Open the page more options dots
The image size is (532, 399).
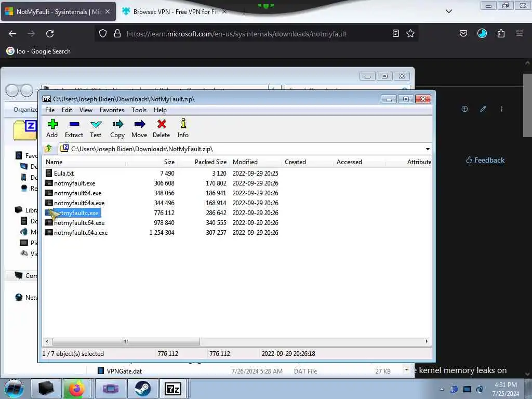(501, 109)
